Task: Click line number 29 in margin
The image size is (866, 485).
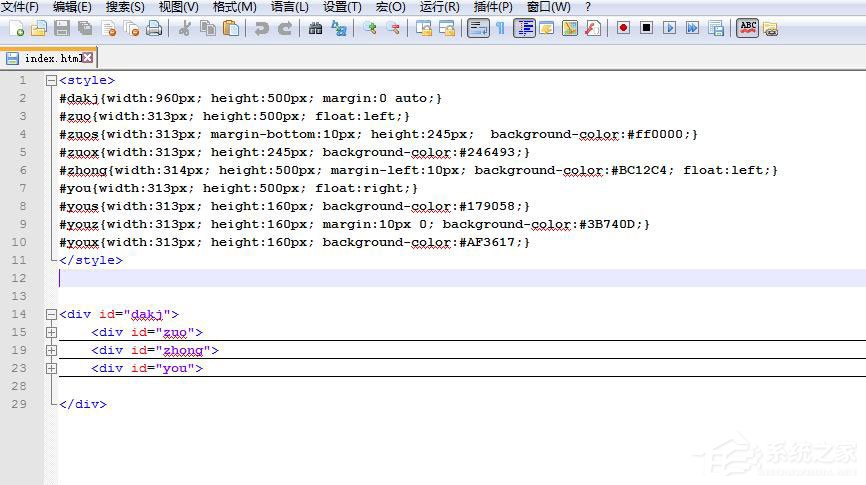Action: [19, 404]
